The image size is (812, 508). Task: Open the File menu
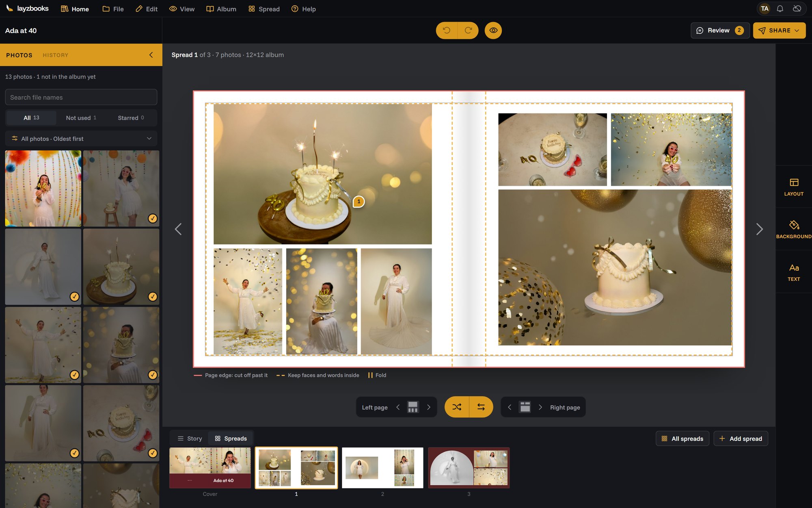(113, 9)
